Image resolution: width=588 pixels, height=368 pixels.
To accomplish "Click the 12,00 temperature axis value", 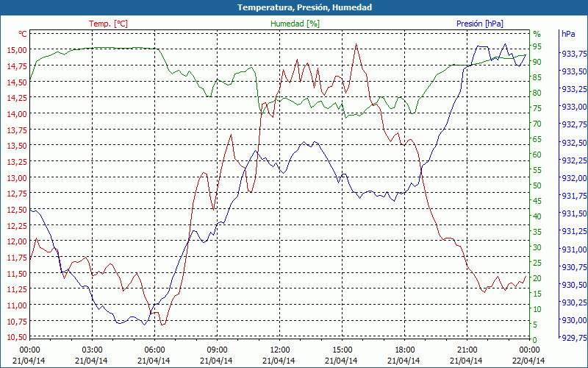I will click(17, 241).
